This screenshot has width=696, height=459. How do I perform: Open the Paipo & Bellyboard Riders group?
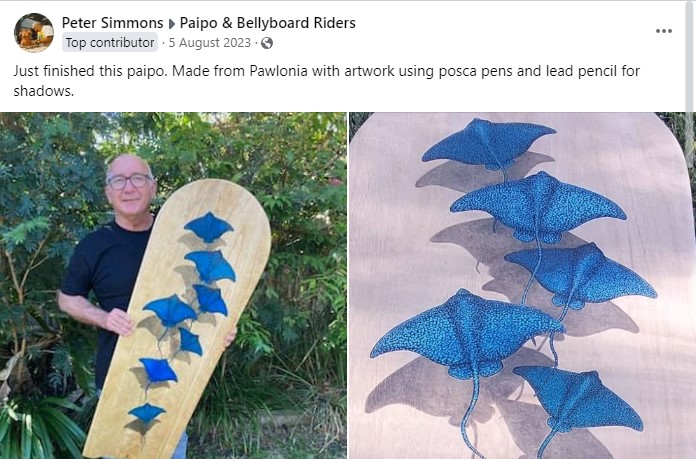point(268,23)
